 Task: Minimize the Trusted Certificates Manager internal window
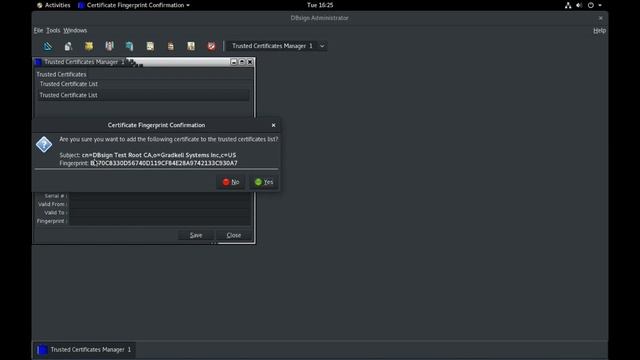234,62
